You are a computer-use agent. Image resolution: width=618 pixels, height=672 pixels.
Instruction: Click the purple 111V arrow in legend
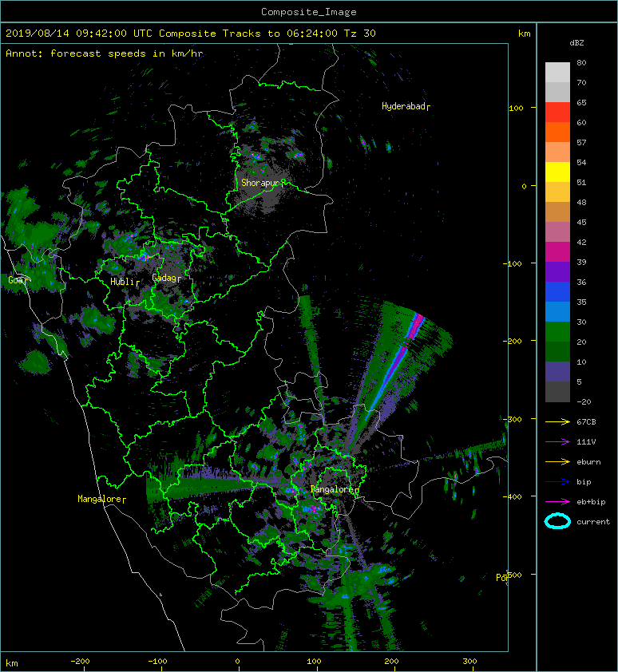[557, 442]
